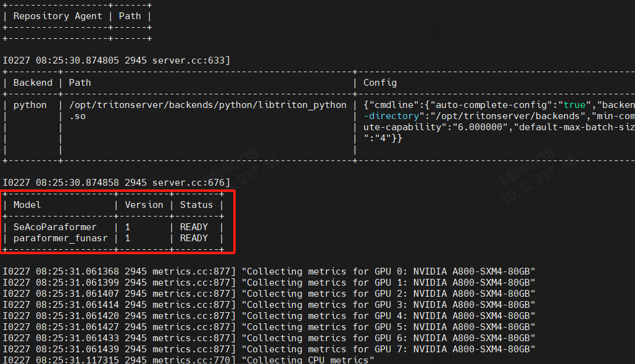This screenshot has height=364, width=635.
Task: Click the Status column header
Action: click(x=196, y=204)
